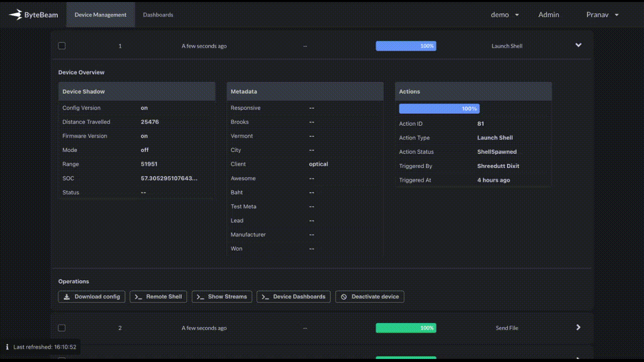Click the Operations heading
The height and width of the screenshot is (362, 644).
pos(73,282)
